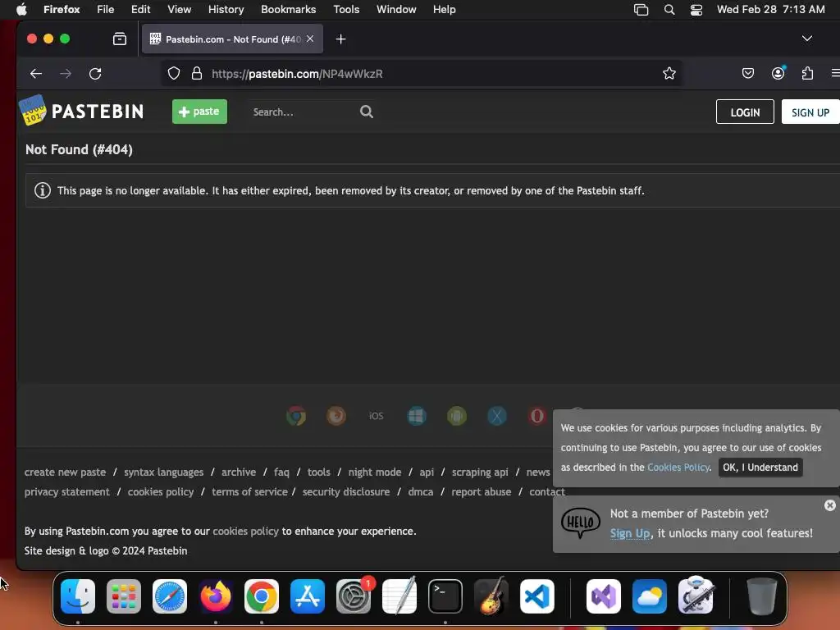The width and height of the screenshot is (840, 630).
Task: Open System Settings from the Dock
Action: 354,596
